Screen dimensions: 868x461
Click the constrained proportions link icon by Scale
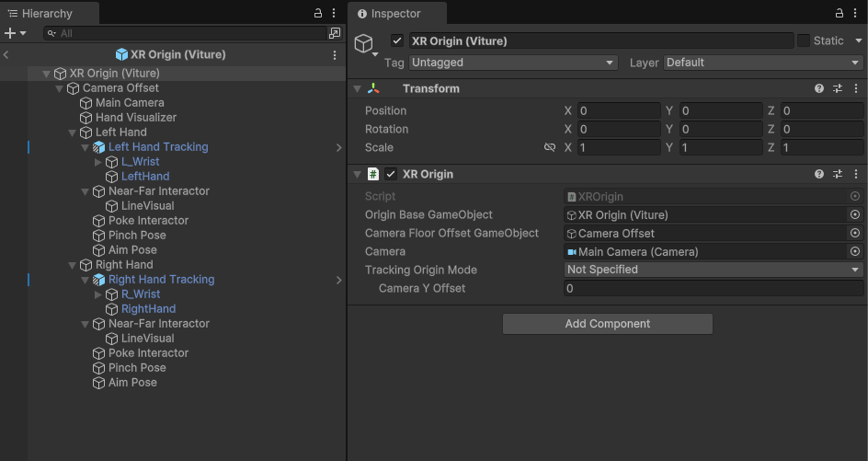pyautogui.click(x=550, y=147)
